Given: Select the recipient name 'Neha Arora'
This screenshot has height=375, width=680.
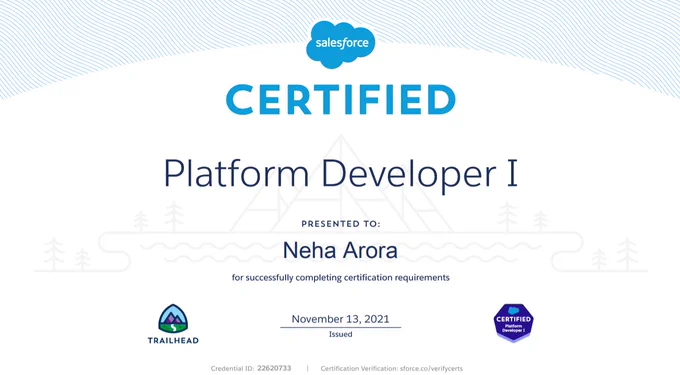Looking at the screenshot, I should tap(340, 251).
